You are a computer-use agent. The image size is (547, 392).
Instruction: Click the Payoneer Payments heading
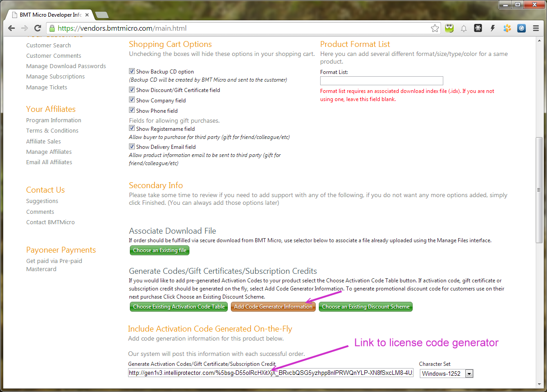tap(61, 250)
